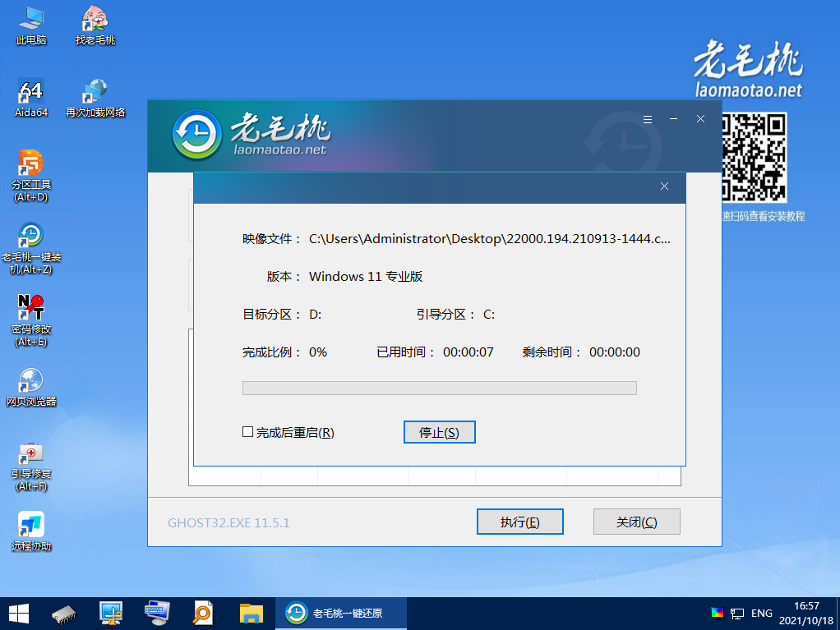
Task: Open File Explorer from the taskbar
Action: point(251,614)
